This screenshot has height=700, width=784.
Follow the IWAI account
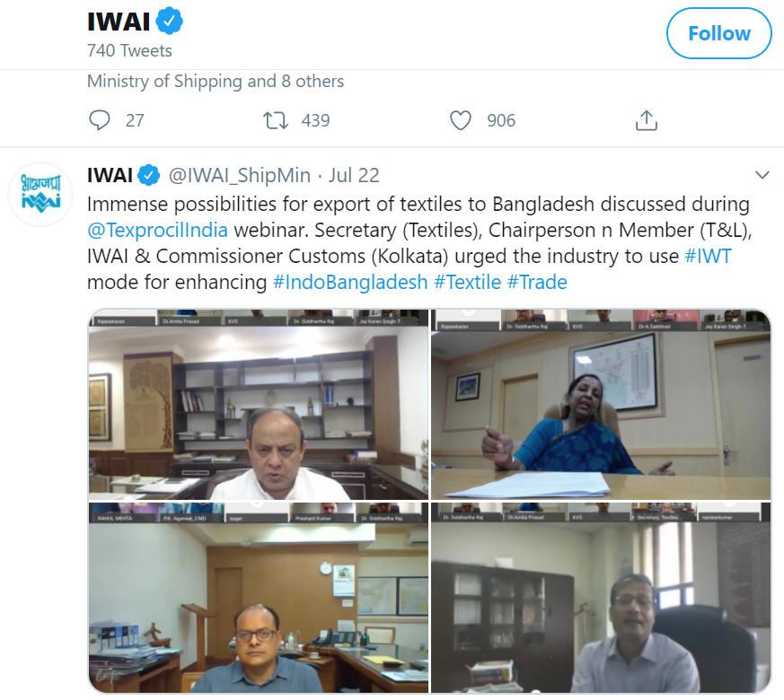pos(719,33)
